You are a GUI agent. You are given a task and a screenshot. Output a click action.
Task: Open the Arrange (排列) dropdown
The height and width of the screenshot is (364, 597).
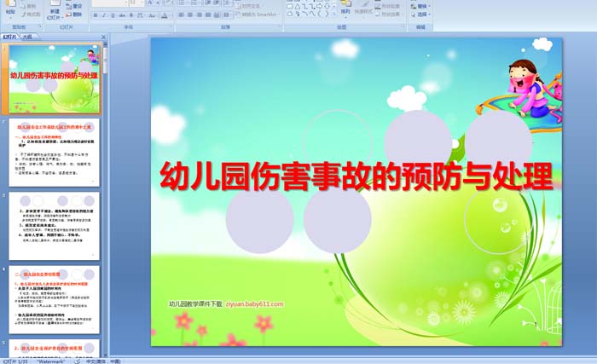pyautogui.click(x=345, y=9)
